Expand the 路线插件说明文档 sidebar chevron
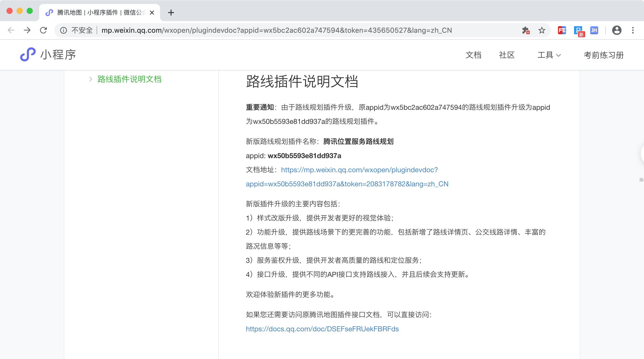The width and height of the screenshot is (644, 359). click(91, 79)
